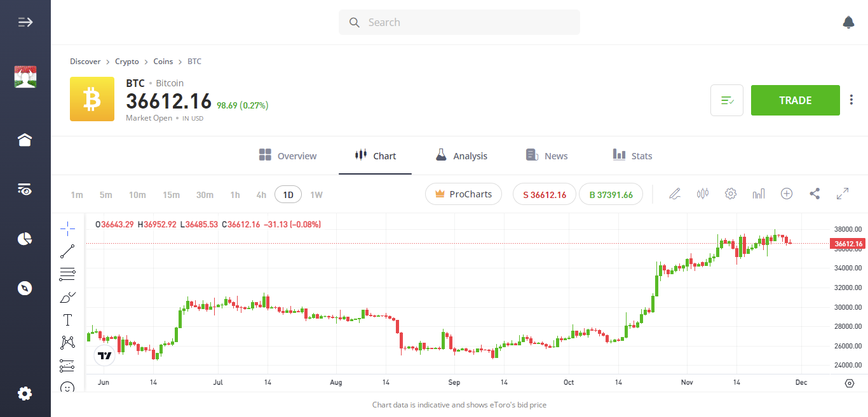868x417 pixels.
Task: Expand chart to fullscreen
Action: pos(843,194)
